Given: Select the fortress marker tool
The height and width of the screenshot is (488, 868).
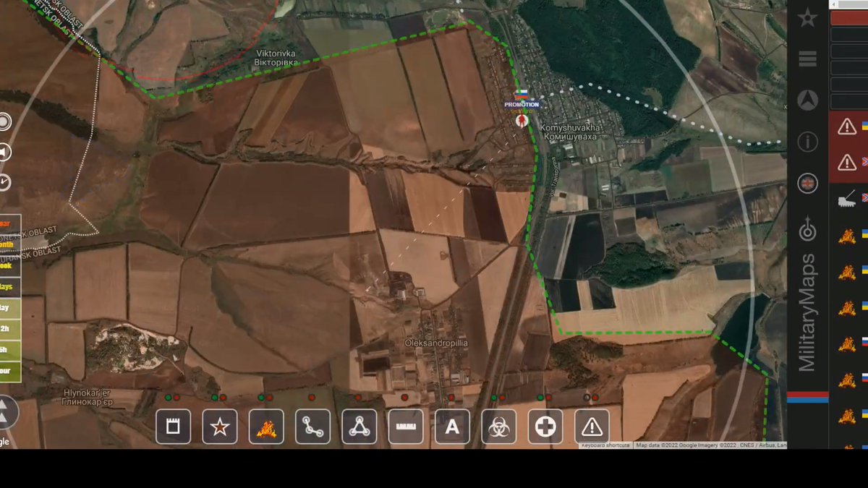Looking at the screenshot, I should [x=174, y=427].
